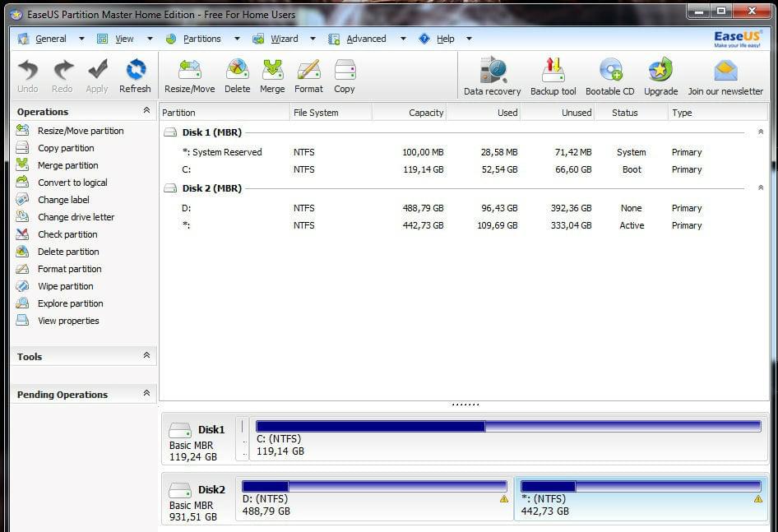Sort by the Type column header
The image size is (778, 532).
click(x=717, y=113)
